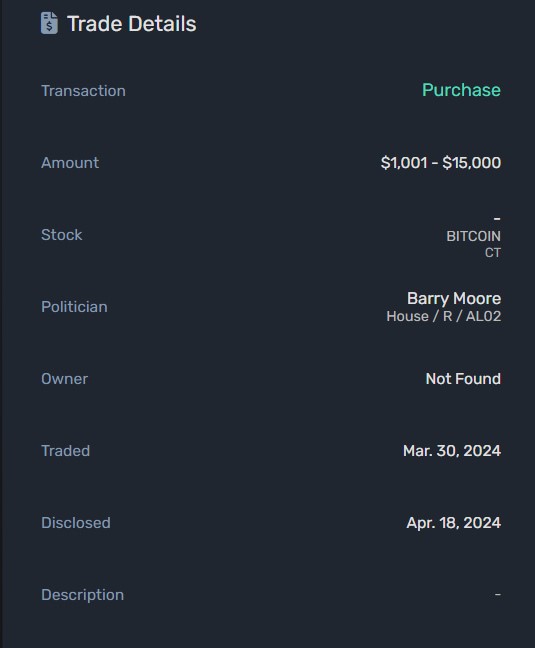Click House / R / AL02 subtitle
The height and width of the screenshot is (648, 535).
pyautogui.click(x=444, y=316)
